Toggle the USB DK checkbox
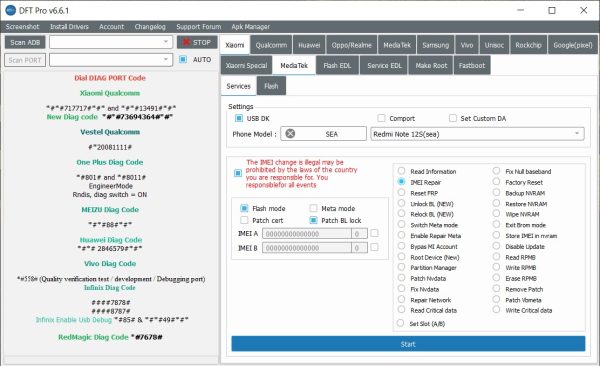The image size is (600, 366). coord(239,118)
